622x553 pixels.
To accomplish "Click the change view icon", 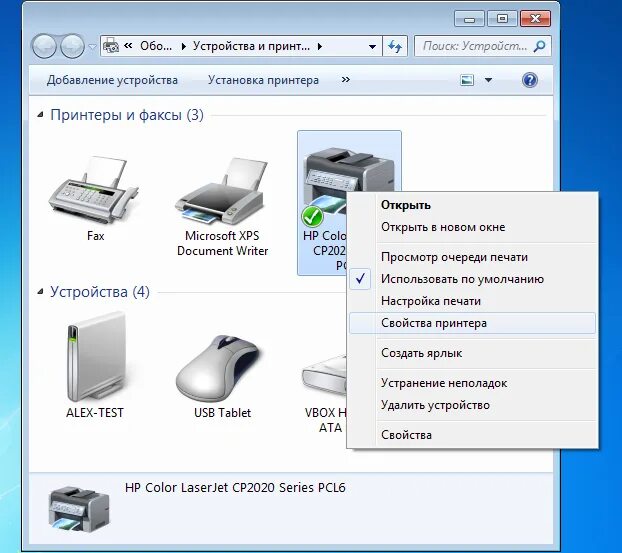I will (x=467, y=80).
